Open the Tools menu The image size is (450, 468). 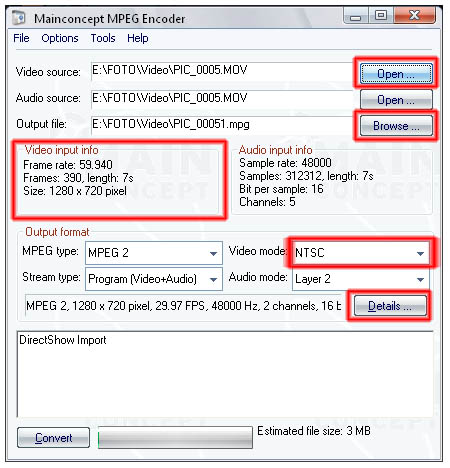click(103, 38)
